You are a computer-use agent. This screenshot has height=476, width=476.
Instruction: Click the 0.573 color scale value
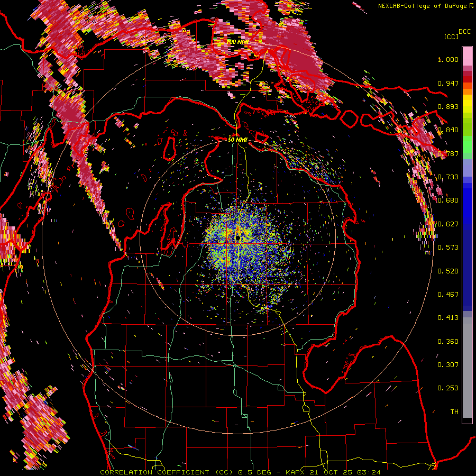[448, 248]
